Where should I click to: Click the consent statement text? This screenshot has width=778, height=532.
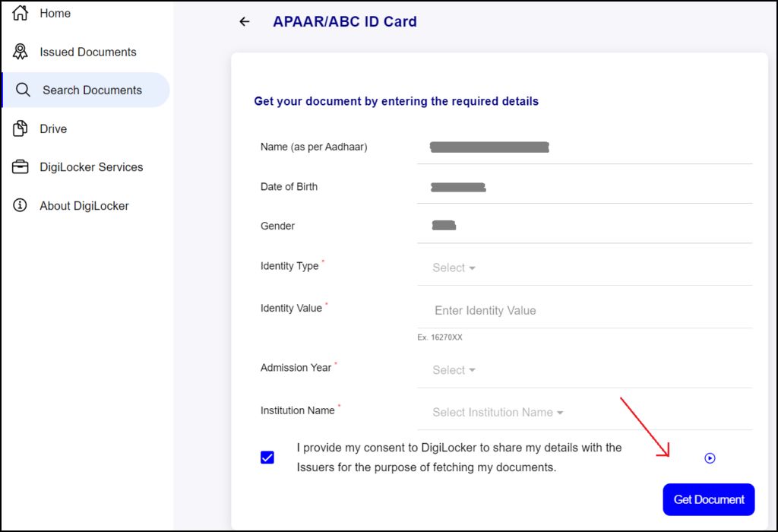(x=459, y=458)
